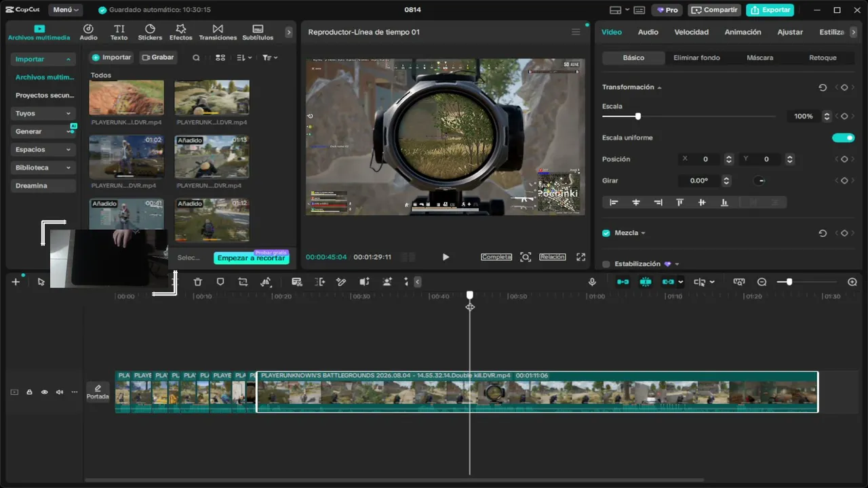Add a keyframe for Escala
The width and height of the screenshot is (868, 488).
pyautogui.click(x=844, y=117)
